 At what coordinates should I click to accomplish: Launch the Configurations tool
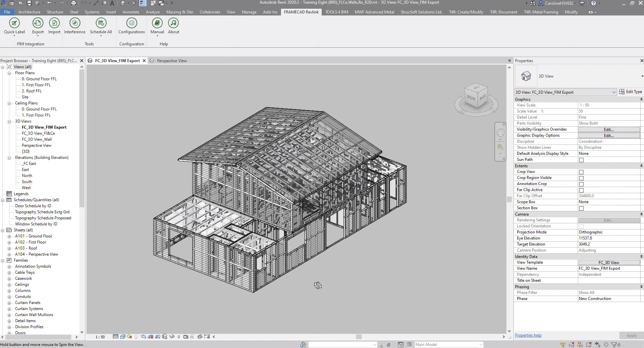coord(131,26)
